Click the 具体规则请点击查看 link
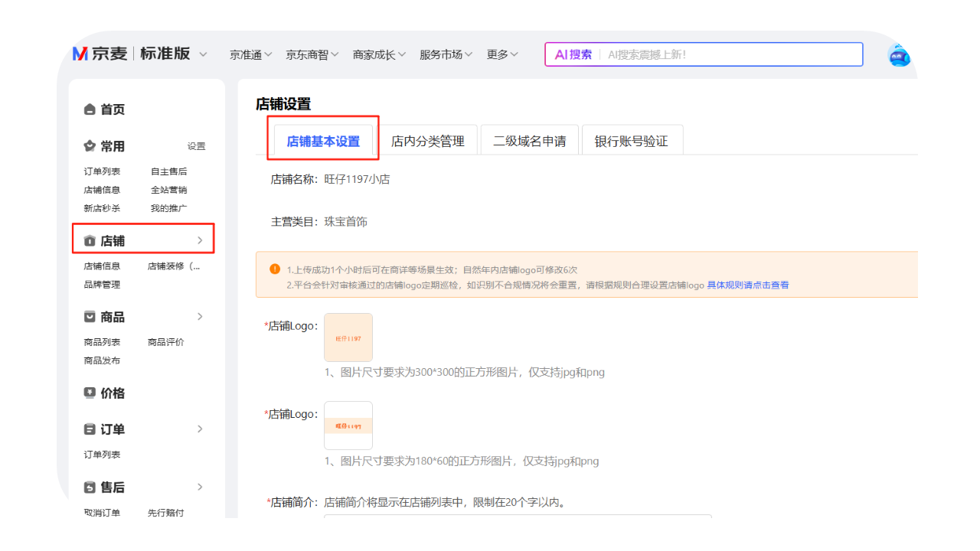This screenshot has width=980, height=551. pyautogui.click(x=747, y=285)
